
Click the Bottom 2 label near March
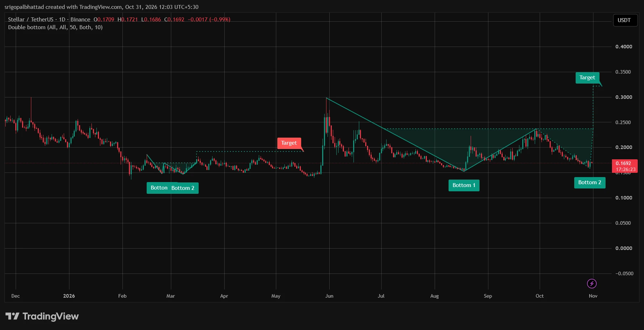click(183, 188)
